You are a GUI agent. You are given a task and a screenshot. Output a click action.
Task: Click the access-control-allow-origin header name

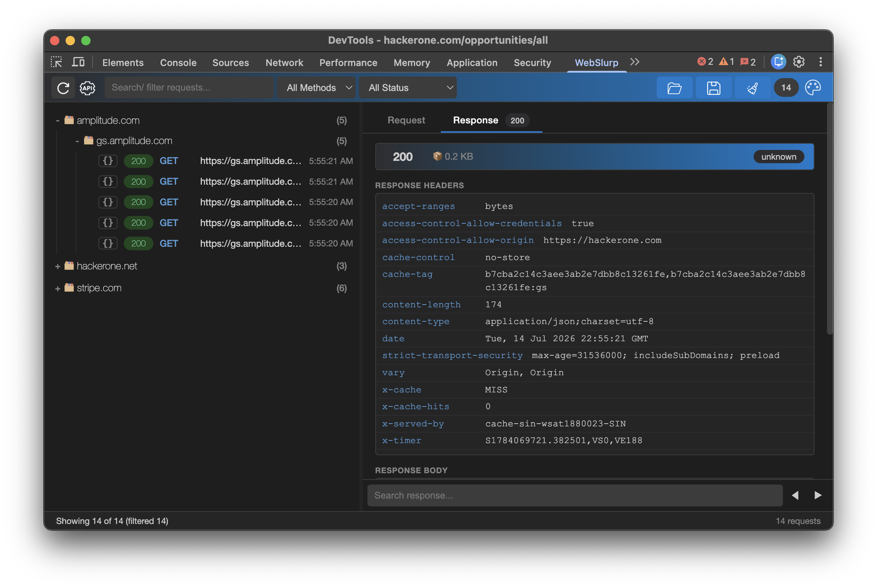(x=458, y=240)
